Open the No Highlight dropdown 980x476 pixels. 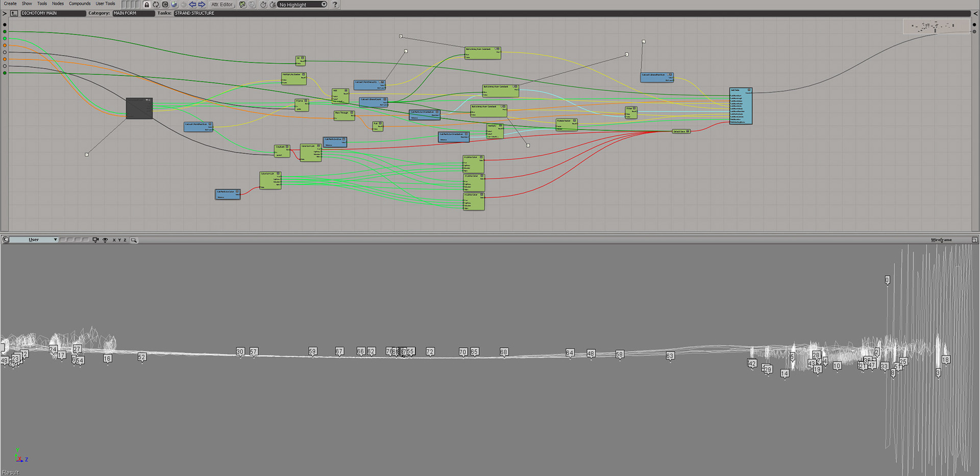pos(302,5)
